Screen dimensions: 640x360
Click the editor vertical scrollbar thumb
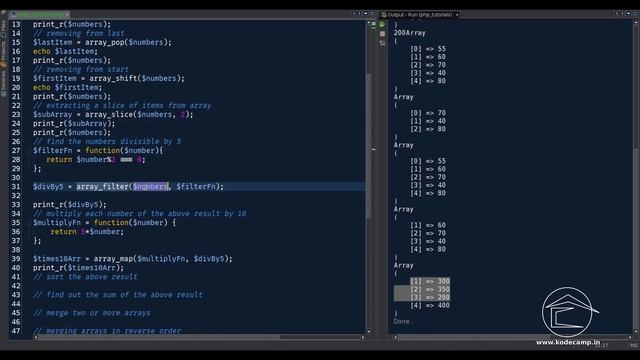click(368, 146)
